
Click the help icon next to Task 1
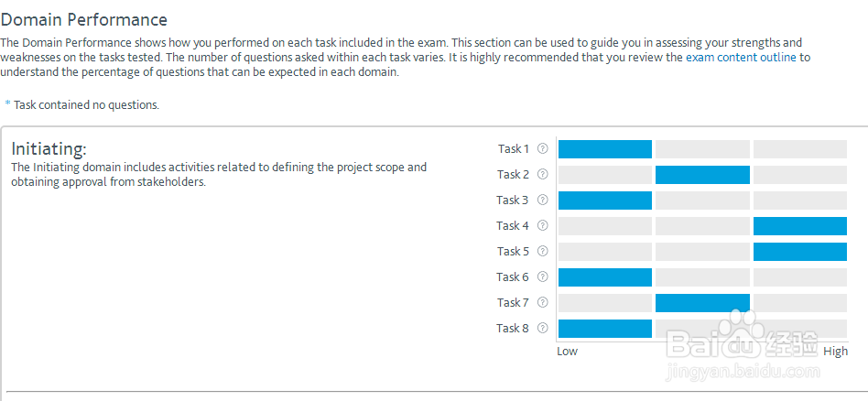(x=542, y=149)
